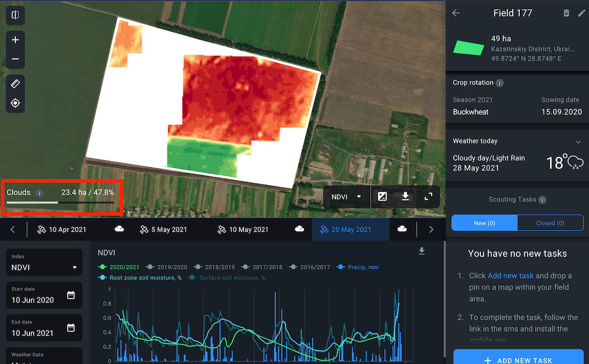This screenshot has height=364, width=589.
Task: Expand map to fullscreen
Action: pyautogui.click(x=428, y=197)
